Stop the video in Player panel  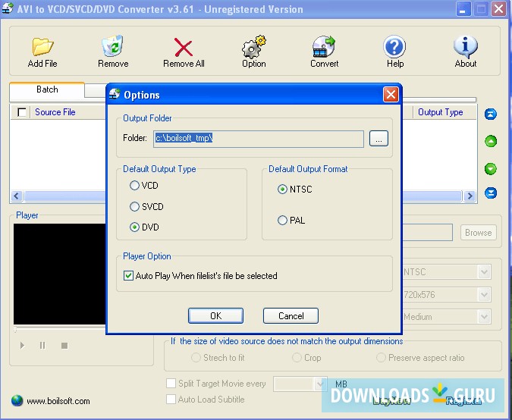pyautogui.click(x=64, y=346)
